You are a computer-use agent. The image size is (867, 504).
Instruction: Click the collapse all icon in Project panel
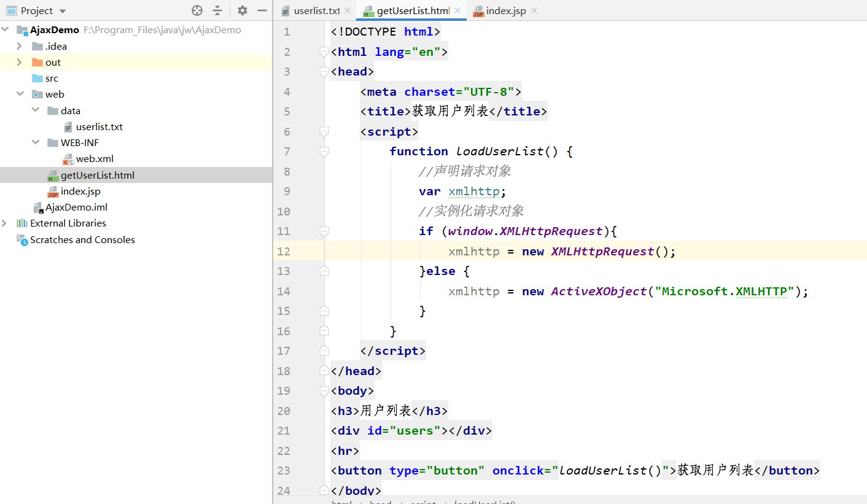tap(217, 10)
